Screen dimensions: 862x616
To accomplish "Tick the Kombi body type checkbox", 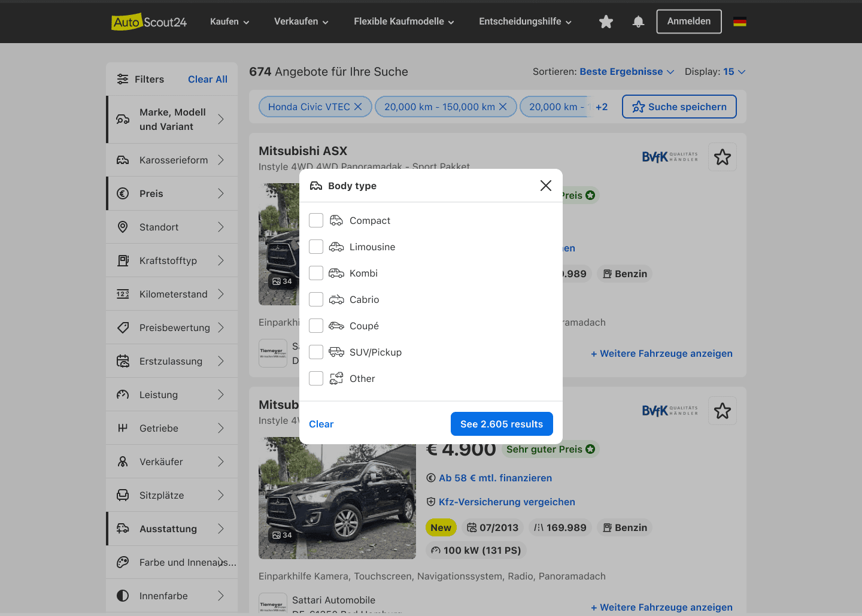I will pos(316,273).
